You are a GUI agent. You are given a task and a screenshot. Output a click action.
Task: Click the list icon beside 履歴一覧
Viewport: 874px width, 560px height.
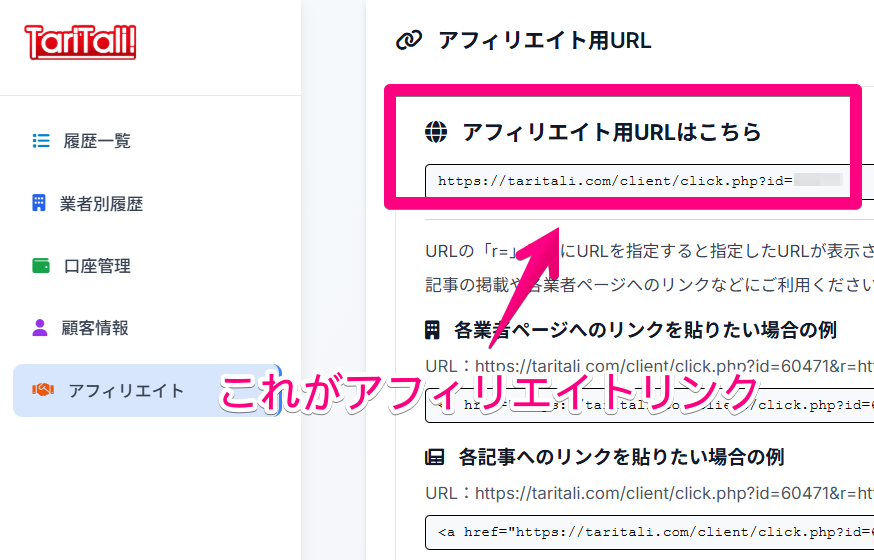(x=41, y=140)
